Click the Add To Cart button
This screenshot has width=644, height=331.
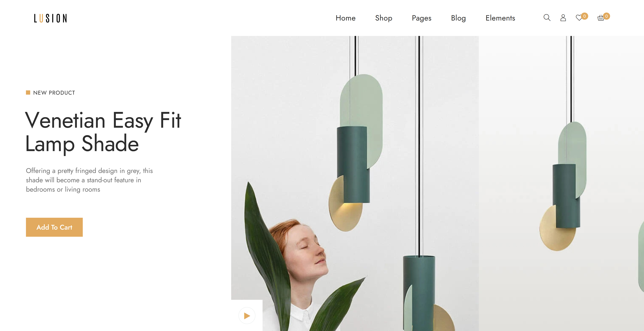click(x=54, y=227)
